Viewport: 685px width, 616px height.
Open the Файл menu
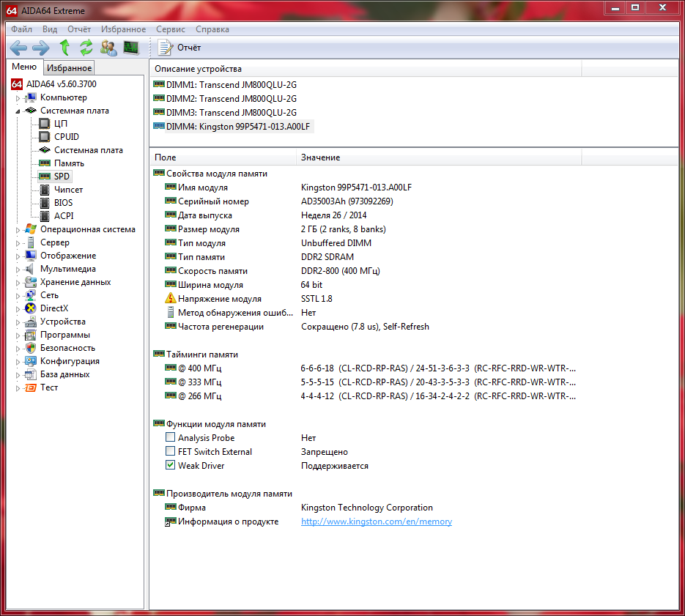pyautogui.click(x=21, y=29)
